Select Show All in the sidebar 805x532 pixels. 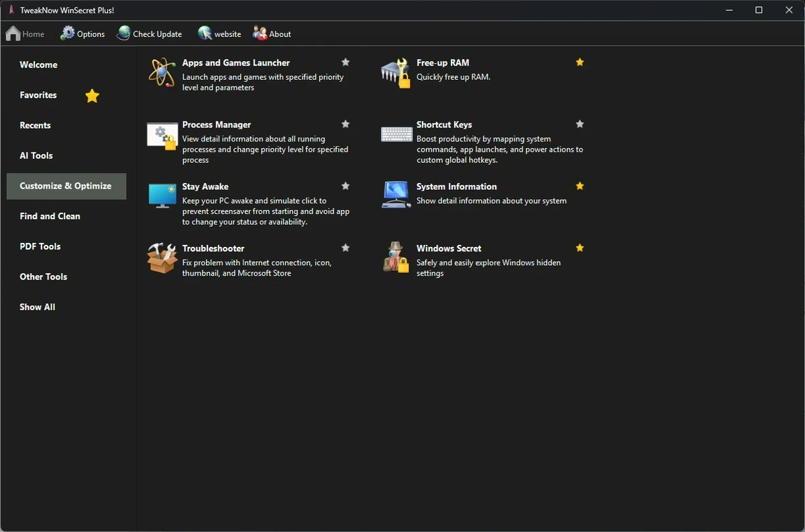(x=66, y=307)
